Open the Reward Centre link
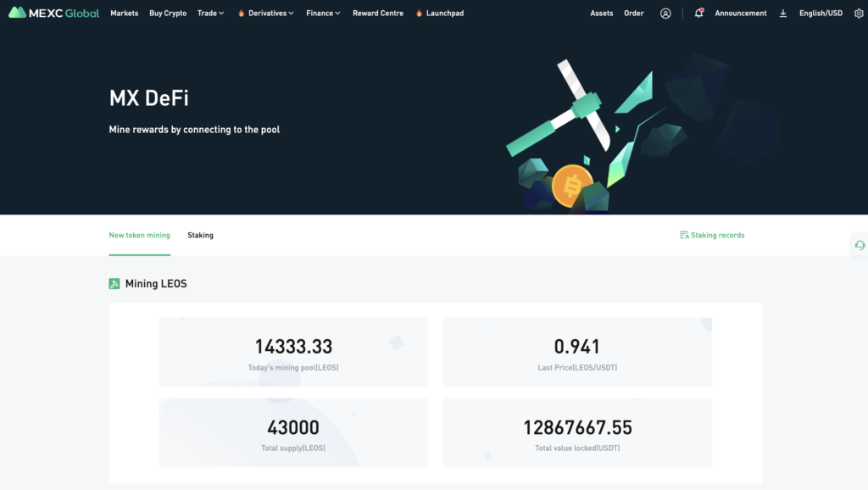 [x=378, y=14]
